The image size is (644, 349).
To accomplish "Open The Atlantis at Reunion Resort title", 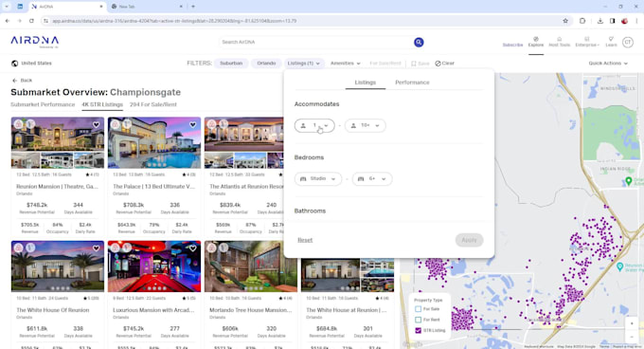I will pos(246,187).
